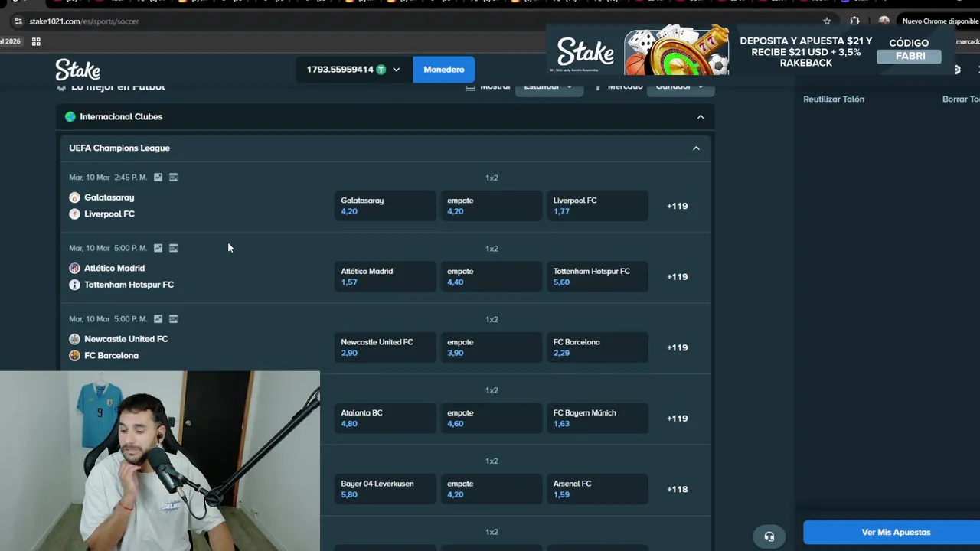Open statistics chart icon for Newcastle vs Barcelona
The width and height of the screenshot is (980, 551).
158,318
